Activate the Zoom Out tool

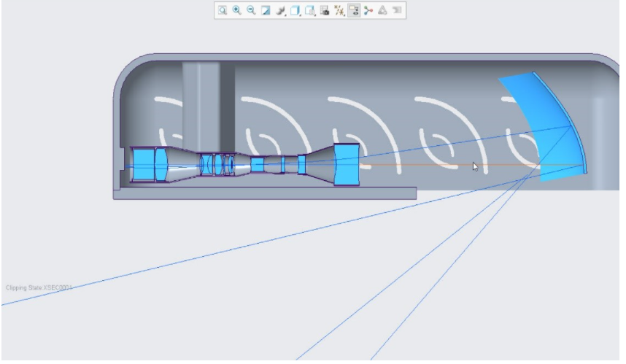(x=251, y=10)
